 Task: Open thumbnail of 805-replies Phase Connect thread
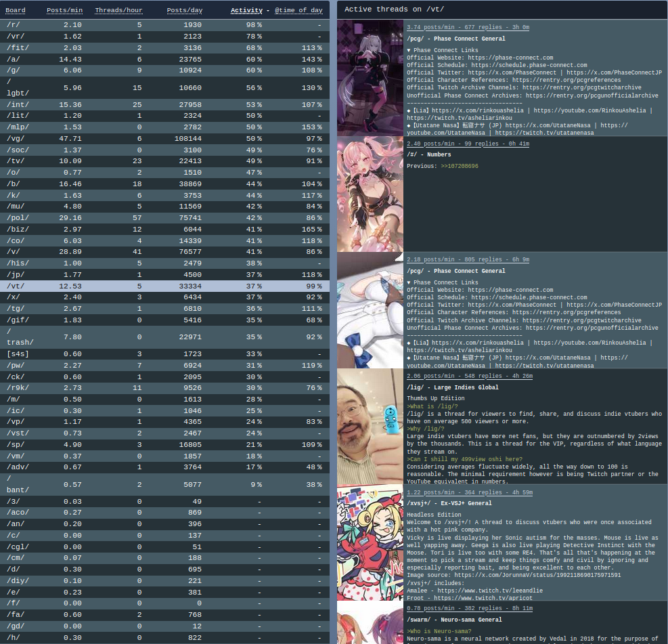click(x=370, y=310)
